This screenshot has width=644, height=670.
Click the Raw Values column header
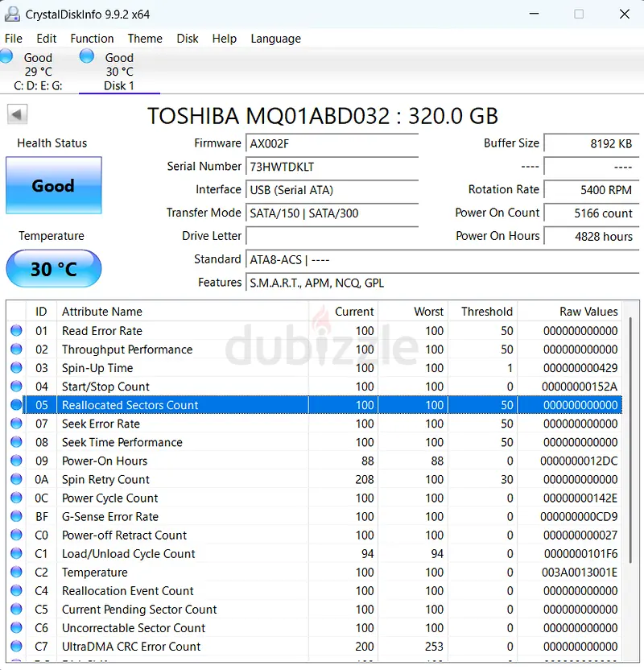click(x=569, y=312)
